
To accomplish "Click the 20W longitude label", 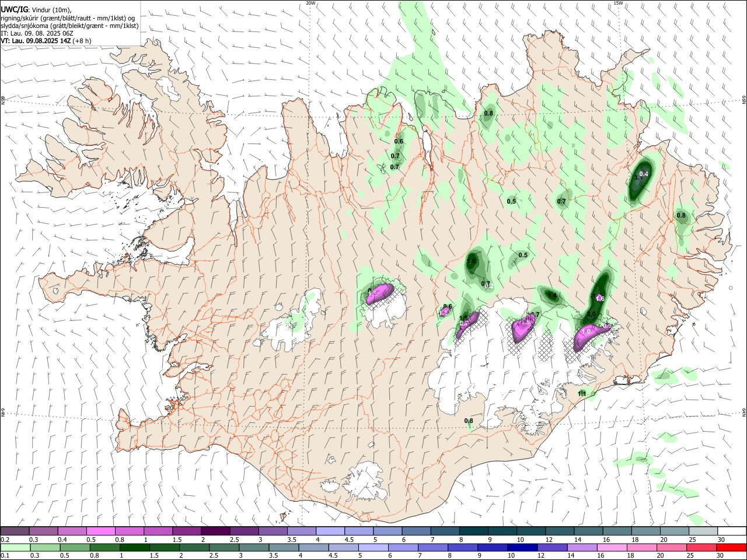I will [310, 3].
